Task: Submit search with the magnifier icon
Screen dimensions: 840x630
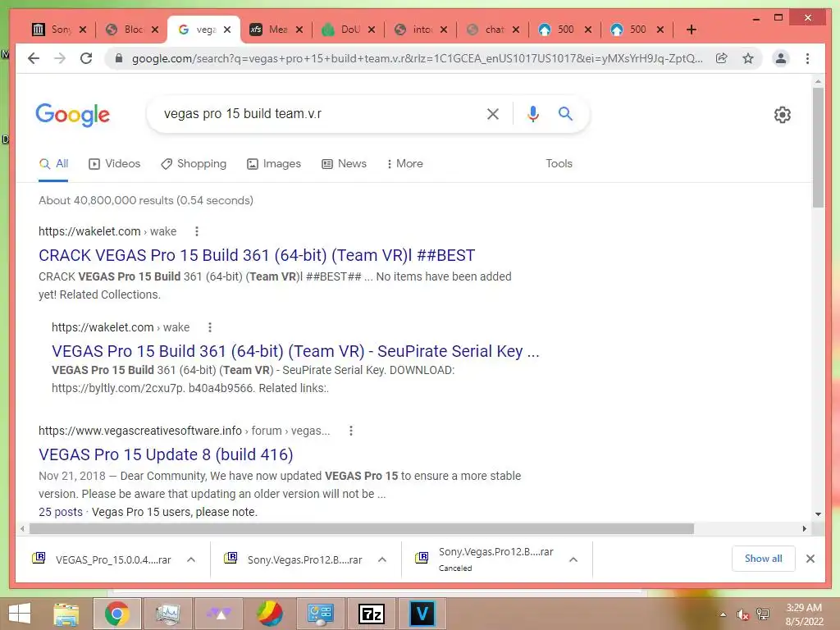Action: pyautogui.click(x=565, y=113)
